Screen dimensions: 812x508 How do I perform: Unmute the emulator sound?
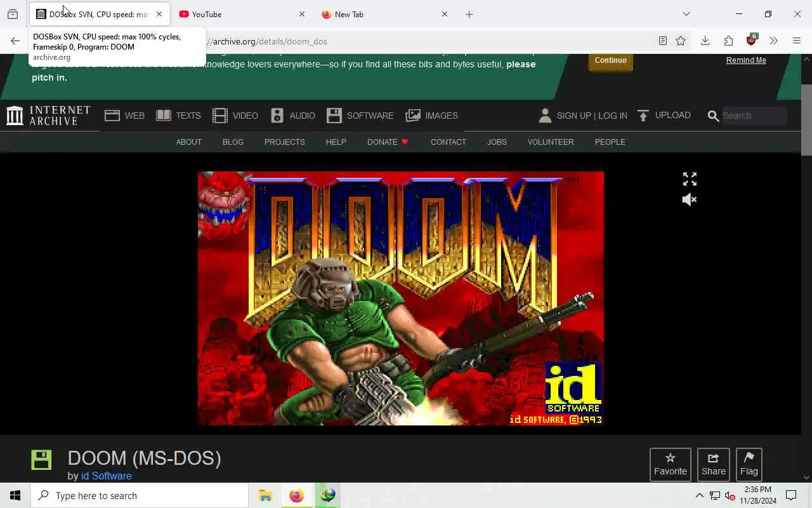coord(690,199)
